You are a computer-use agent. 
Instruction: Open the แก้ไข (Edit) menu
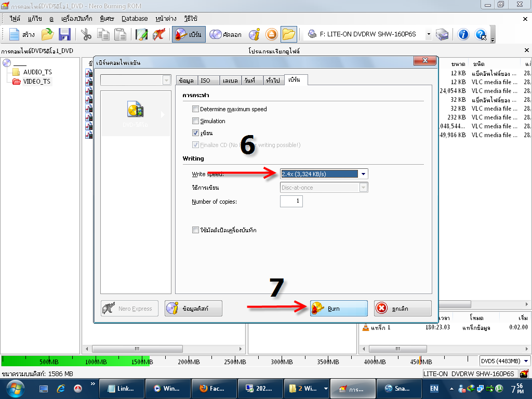coord(35,19)
